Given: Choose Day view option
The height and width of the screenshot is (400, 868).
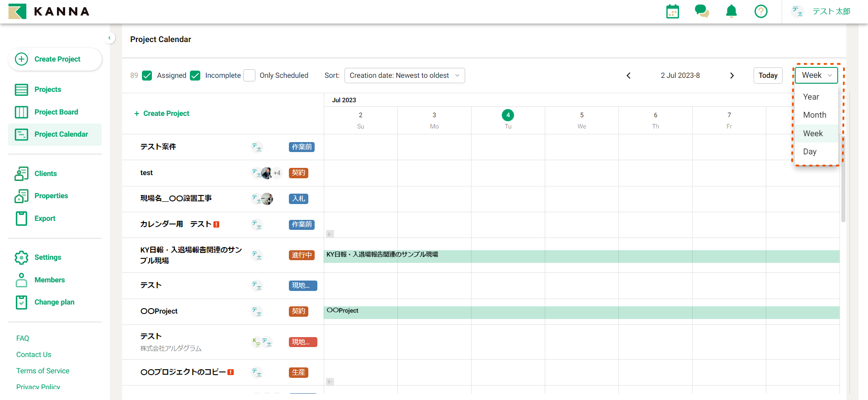Looking at the screenshot, I should pyautogui.click(x=810, y=152).
